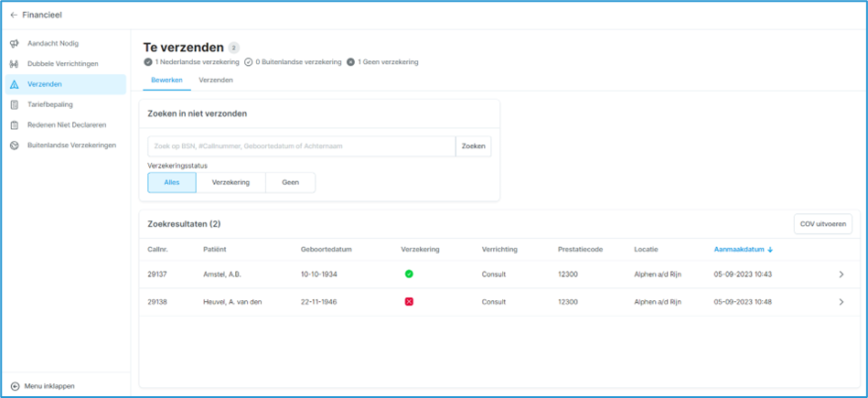Image resolution: width=868 pixels, height=398 pixels.
Task: Click the Menu inklappen collapse icon
Action: tap(15, 386)
